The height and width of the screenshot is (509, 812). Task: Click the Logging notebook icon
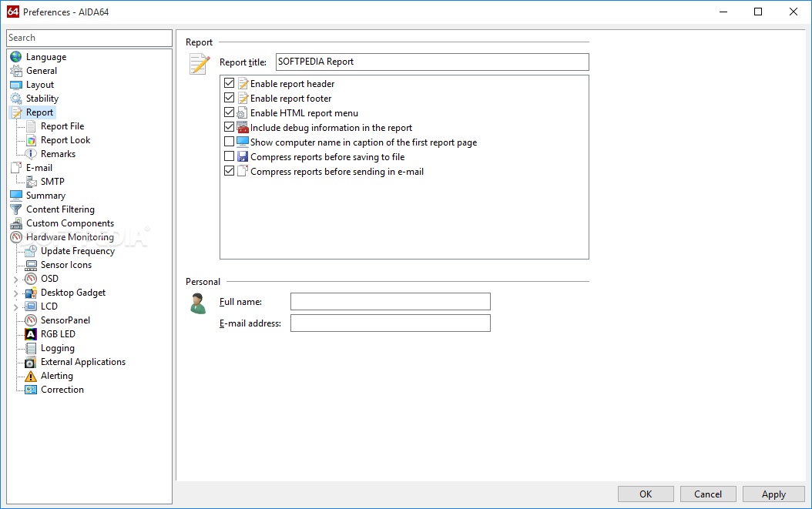31,349
